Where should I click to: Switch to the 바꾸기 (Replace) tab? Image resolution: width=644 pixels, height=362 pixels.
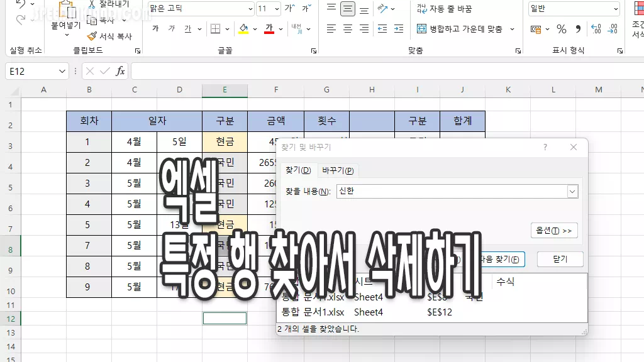click(x=338, y=170)
